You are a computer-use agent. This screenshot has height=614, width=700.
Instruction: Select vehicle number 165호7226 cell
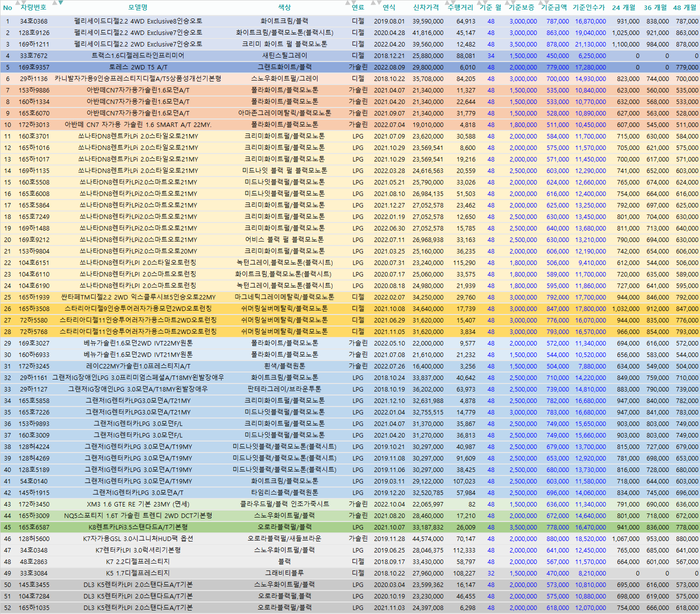(33, 412)
